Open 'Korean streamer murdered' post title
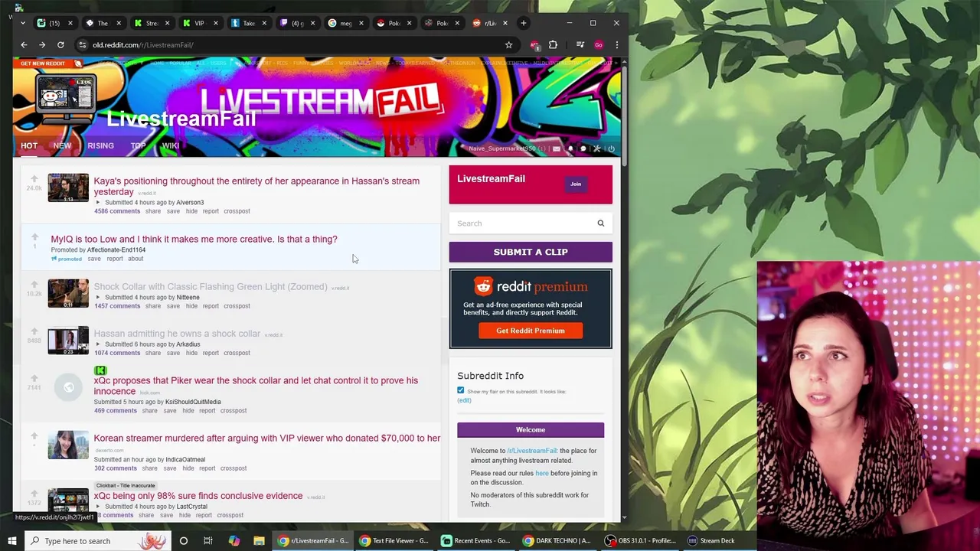This screenshot has width=980, height=551. (x=267, y=439)
